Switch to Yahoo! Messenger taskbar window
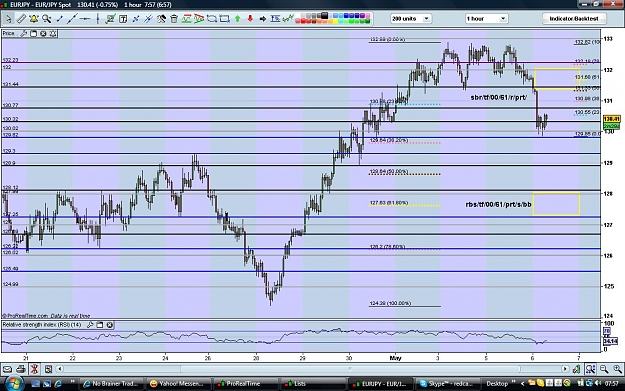The height and width of the screenshot is (391, 625). [177, 383]
